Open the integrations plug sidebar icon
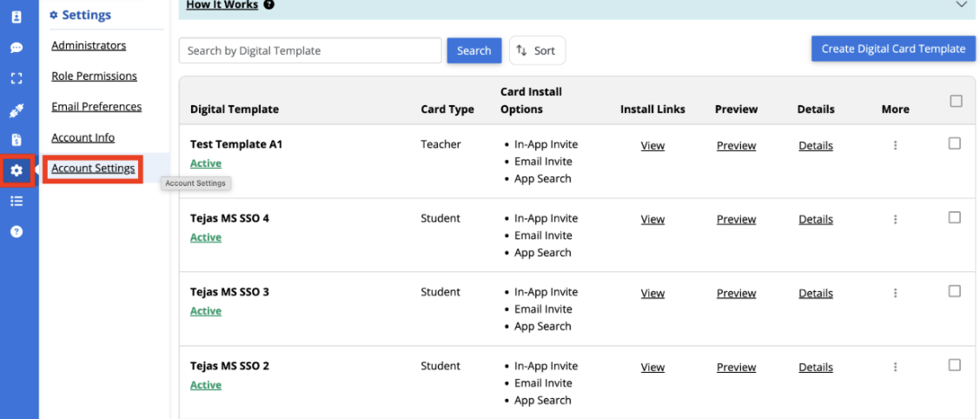This screenshot has height=419, width=980. [x=17, y=111]
